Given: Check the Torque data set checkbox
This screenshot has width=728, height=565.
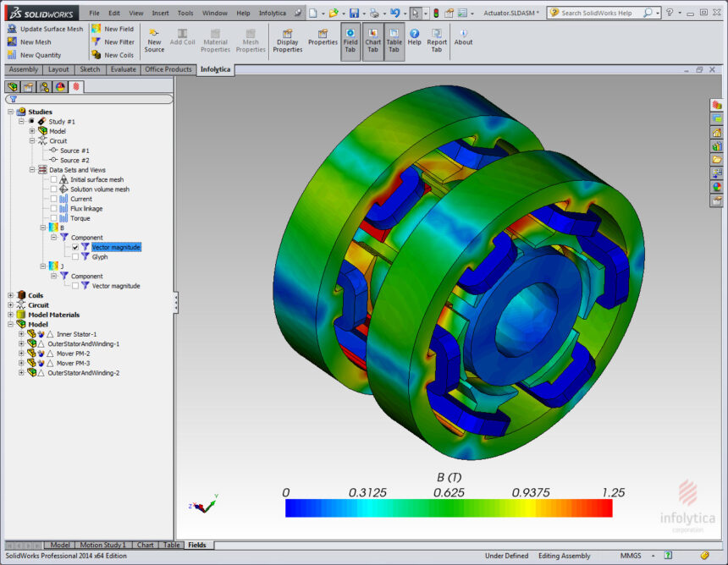Looking at the screenshot, I should point(54,218).
